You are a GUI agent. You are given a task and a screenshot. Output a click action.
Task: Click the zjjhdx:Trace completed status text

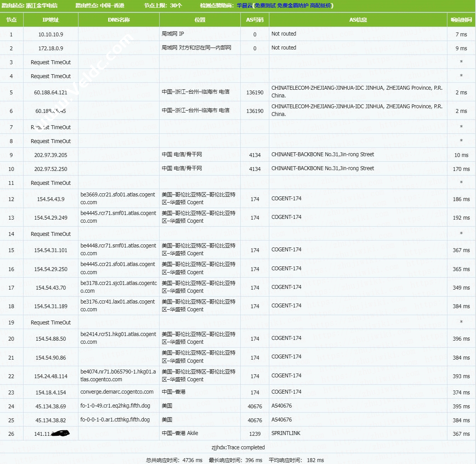238,447
